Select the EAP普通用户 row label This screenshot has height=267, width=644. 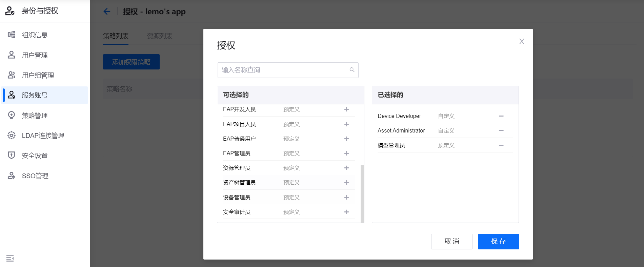(239, 139)
